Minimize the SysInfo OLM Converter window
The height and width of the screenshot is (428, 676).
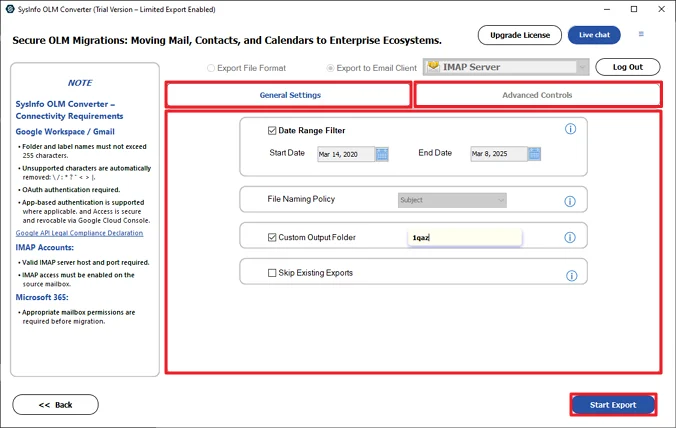[607, 9]
